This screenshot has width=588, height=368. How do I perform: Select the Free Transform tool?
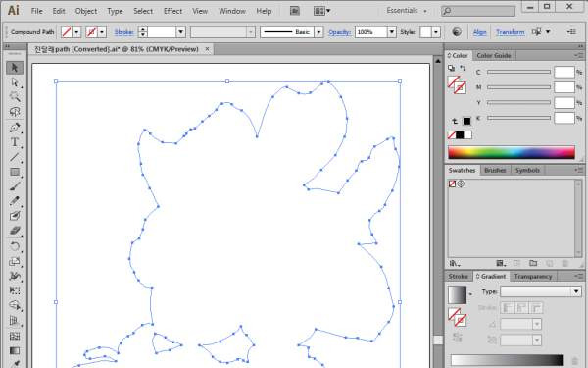(15, 290)
